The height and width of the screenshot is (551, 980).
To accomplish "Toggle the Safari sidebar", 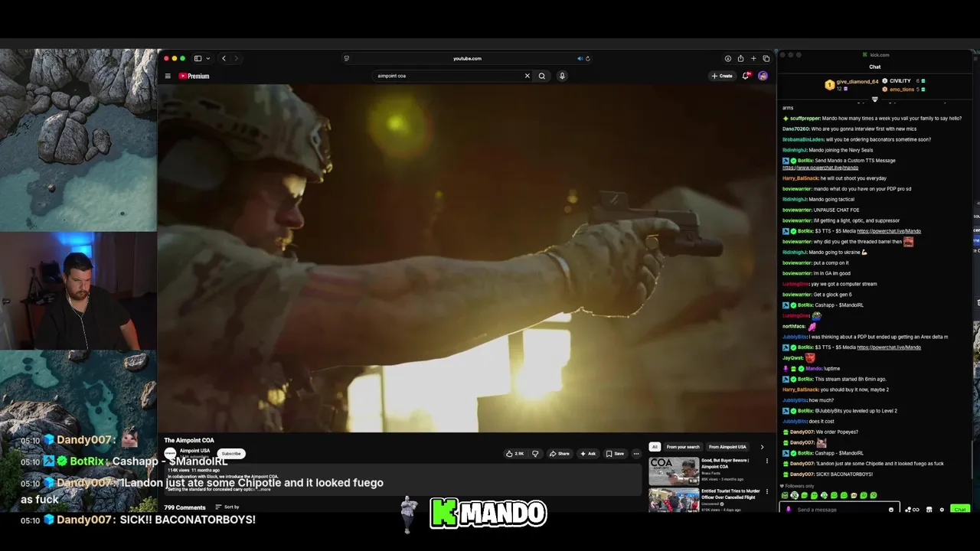I will 198,58.
